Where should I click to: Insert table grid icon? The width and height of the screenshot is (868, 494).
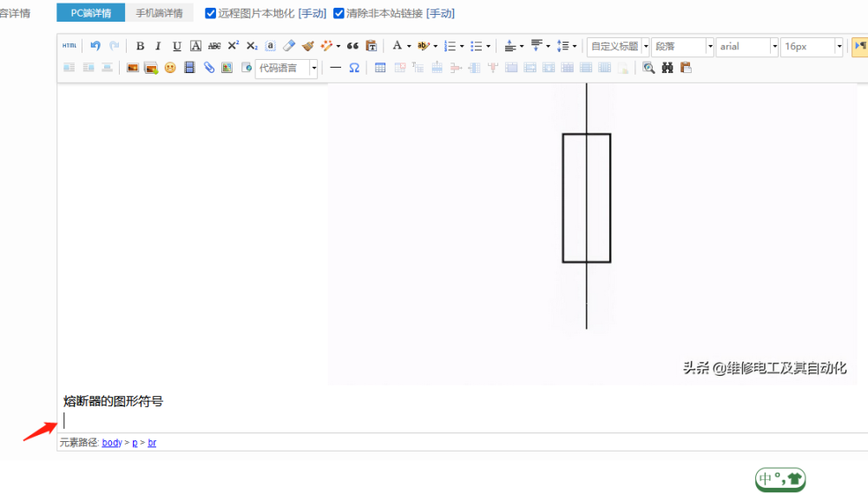pos(380,68)
